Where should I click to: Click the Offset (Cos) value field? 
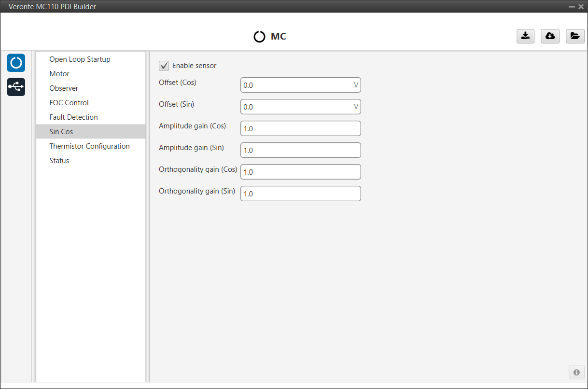click(295, 85)
